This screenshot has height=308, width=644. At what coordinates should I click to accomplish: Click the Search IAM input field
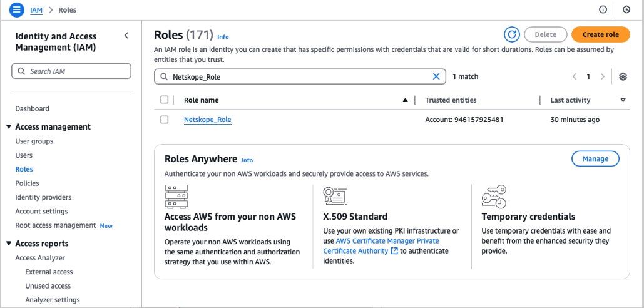click(71, 71)
